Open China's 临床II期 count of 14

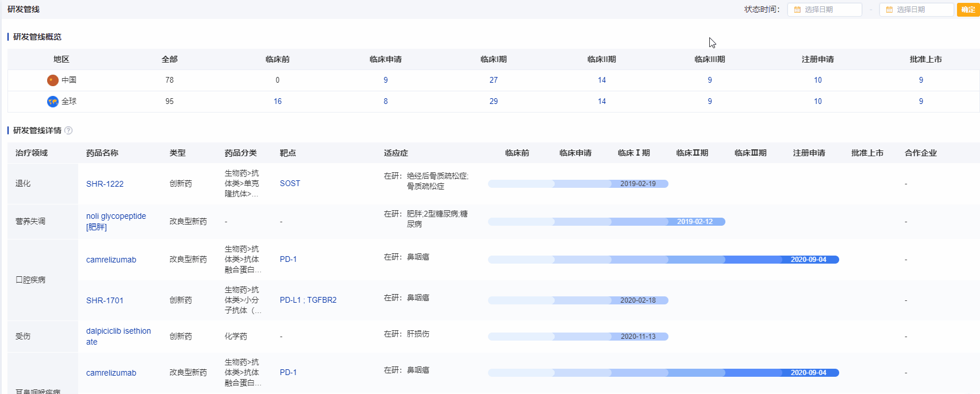click(x=602, y=80)
